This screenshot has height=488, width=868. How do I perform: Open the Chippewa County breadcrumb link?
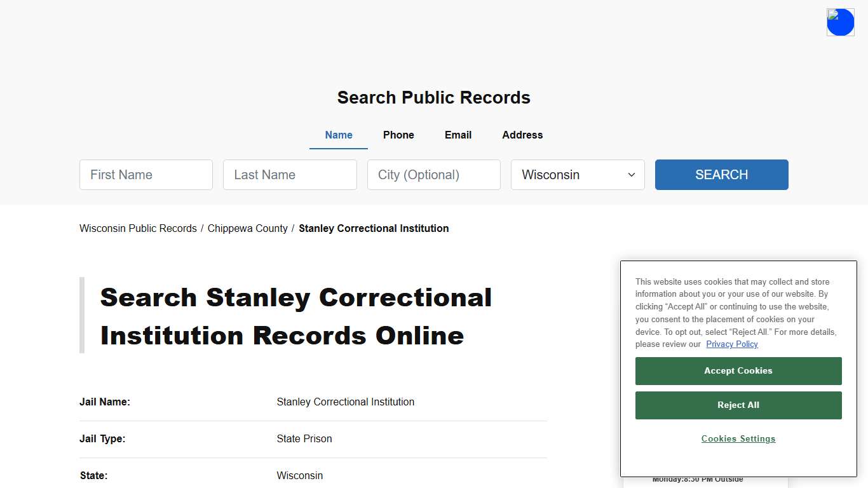coord(247,228)
